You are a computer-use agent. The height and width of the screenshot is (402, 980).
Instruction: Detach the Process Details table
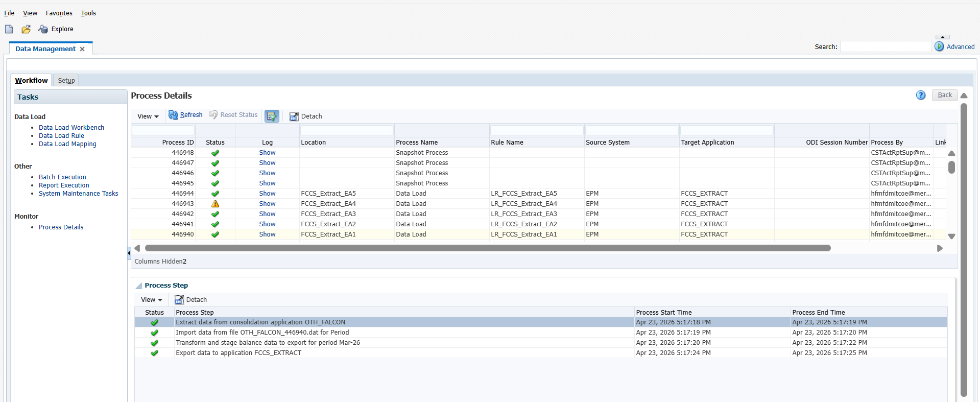coord(305,116)
